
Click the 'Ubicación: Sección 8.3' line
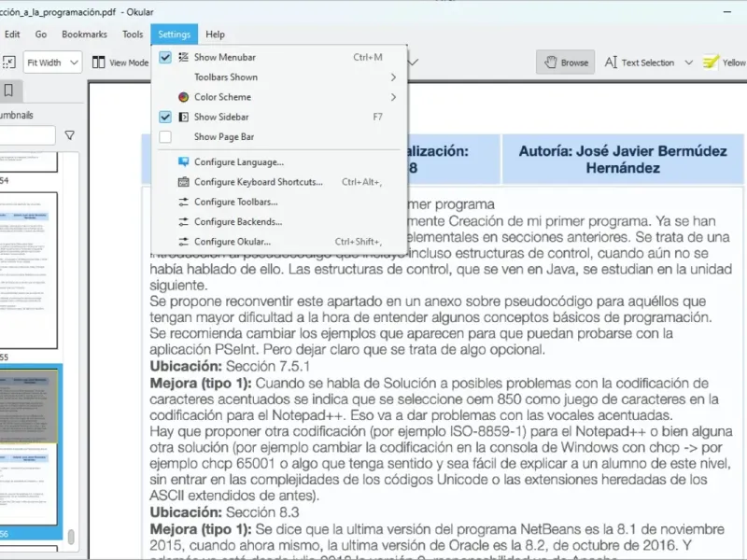[224, 512]
